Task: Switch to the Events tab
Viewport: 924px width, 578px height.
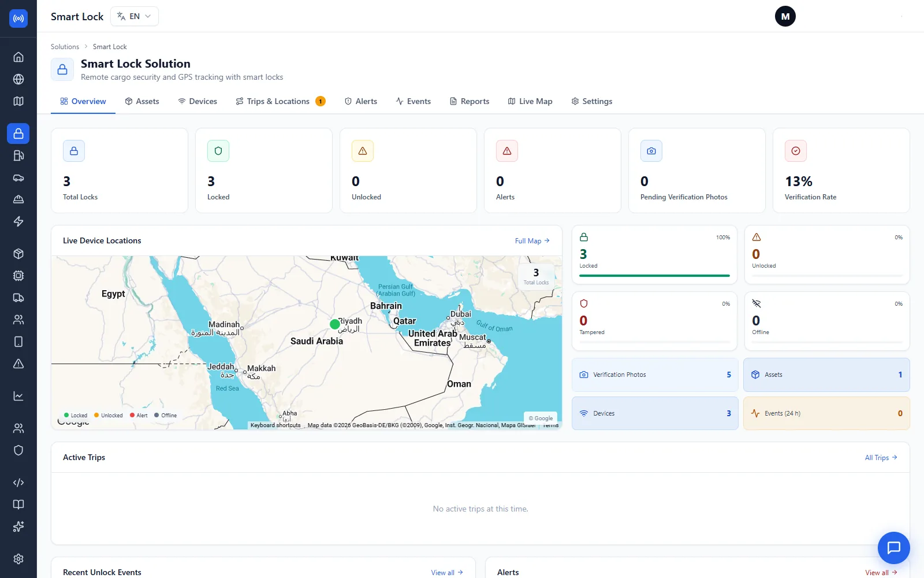Action: pyautogui.click(x=413, y=101)
